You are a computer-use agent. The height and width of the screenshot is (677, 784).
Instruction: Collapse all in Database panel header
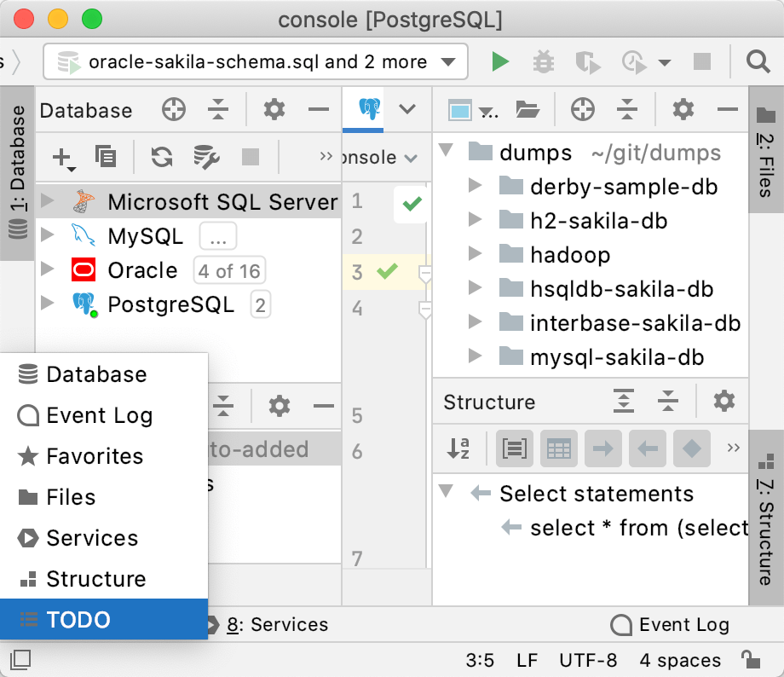(218, 109)
